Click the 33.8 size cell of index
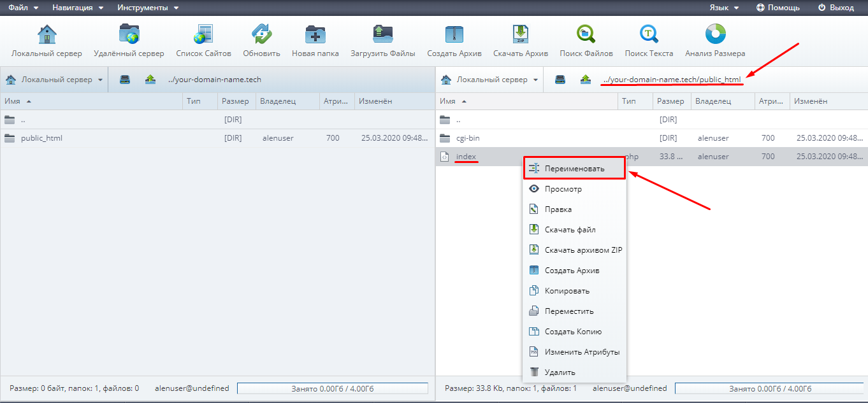 point(672,157)
